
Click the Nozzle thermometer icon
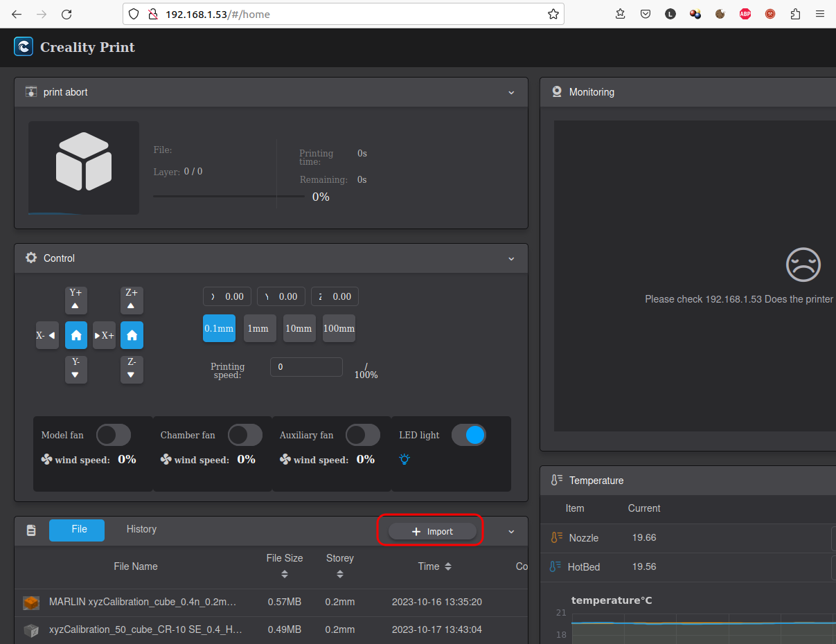point(557,537)
